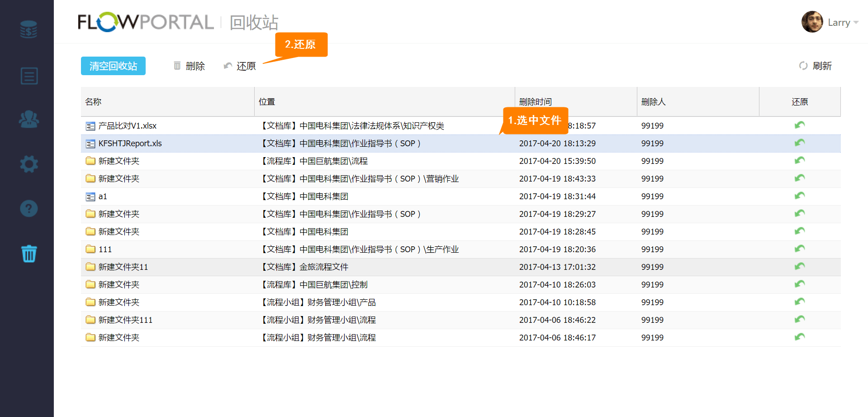Click the 还原 toolbar button
Screen dimensions: 868x417
240,66
